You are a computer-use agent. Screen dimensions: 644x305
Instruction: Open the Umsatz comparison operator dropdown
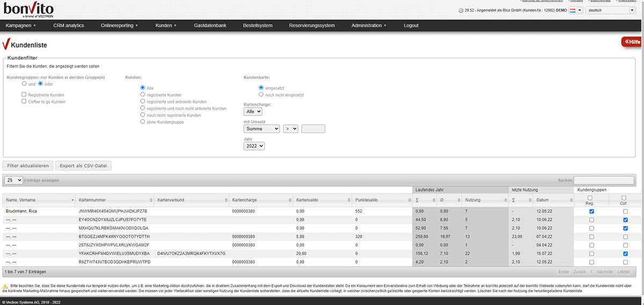click(291, 129)
